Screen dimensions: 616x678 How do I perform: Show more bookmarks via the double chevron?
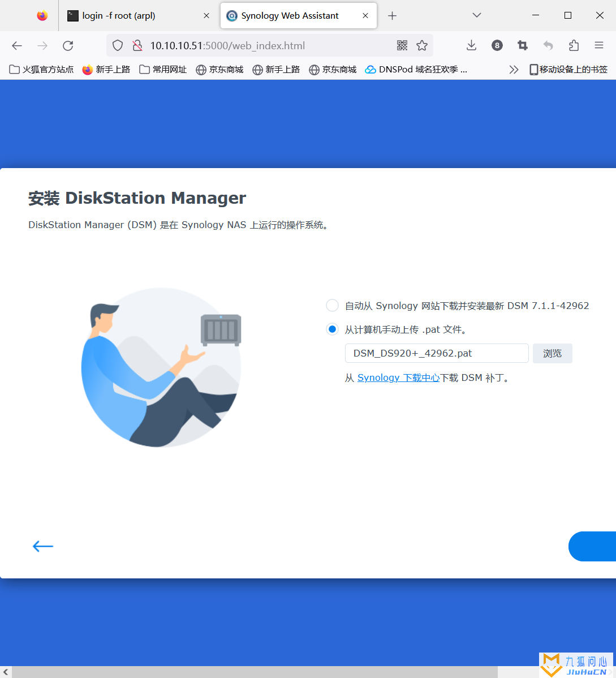point(514,70)
